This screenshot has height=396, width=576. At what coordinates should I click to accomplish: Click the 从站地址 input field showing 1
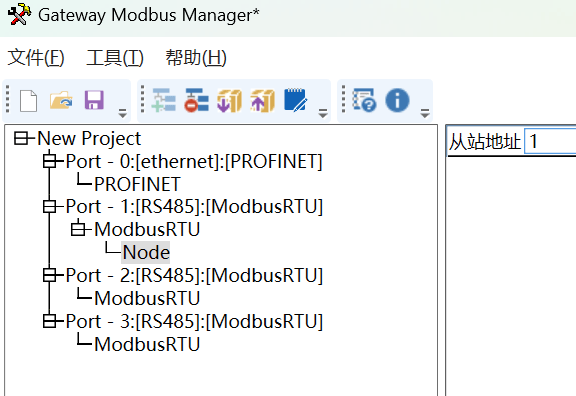tap(550, 141)
